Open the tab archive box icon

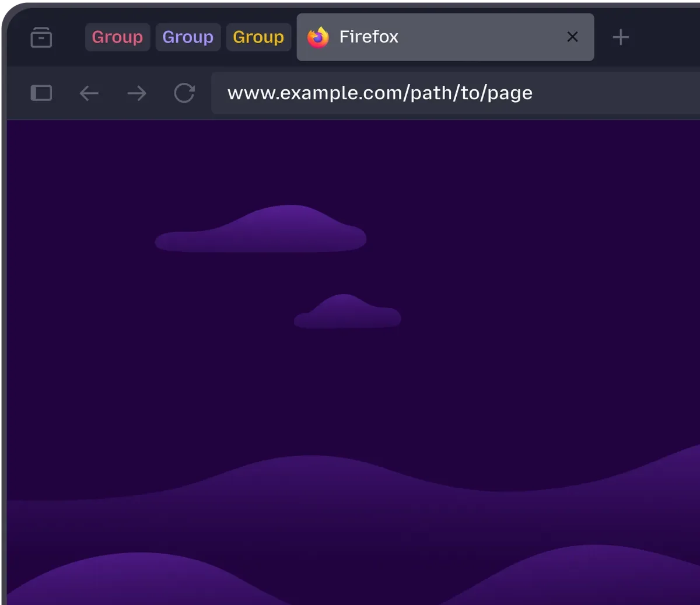coord(41,37)
